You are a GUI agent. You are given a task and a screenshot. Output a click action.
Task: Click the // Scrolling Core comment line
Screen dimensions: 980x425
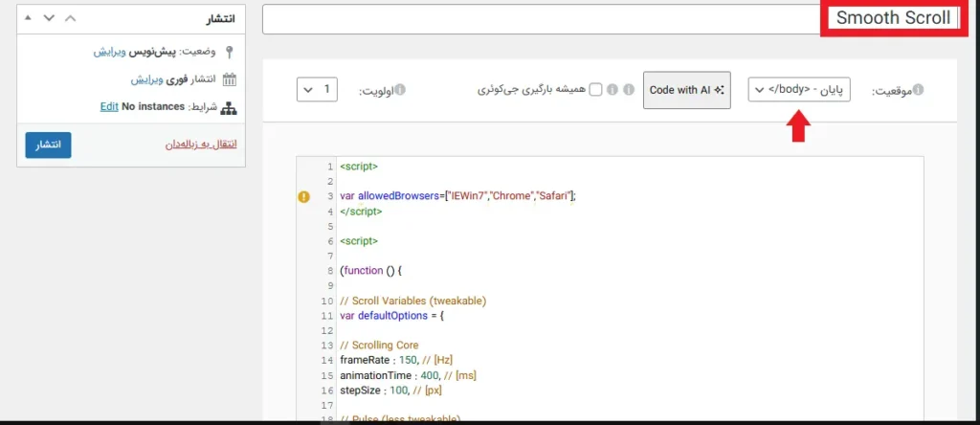tap(379, 345)
